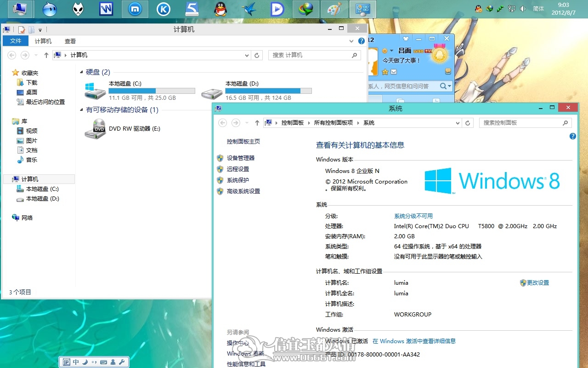Click 所有控制面板项 in the breadcrumb
The width and height of the screenshot is (588, 368).
point(334,123)
